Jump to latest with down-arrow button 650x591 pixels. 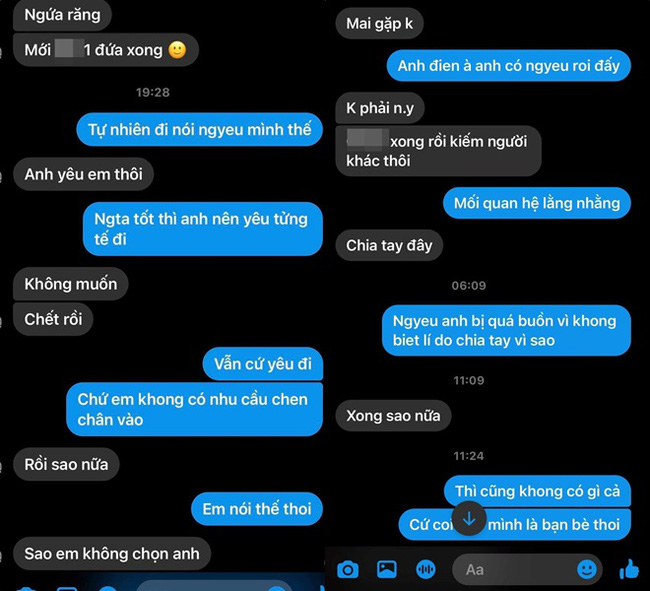click(469, 518)
